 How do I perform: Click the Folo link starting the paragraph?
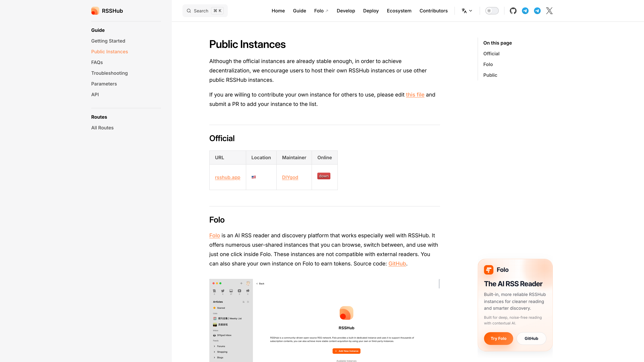214,236
